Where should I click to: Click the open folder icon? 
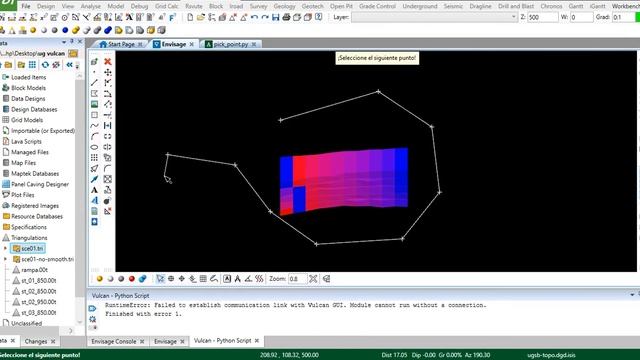coord(201,17)
